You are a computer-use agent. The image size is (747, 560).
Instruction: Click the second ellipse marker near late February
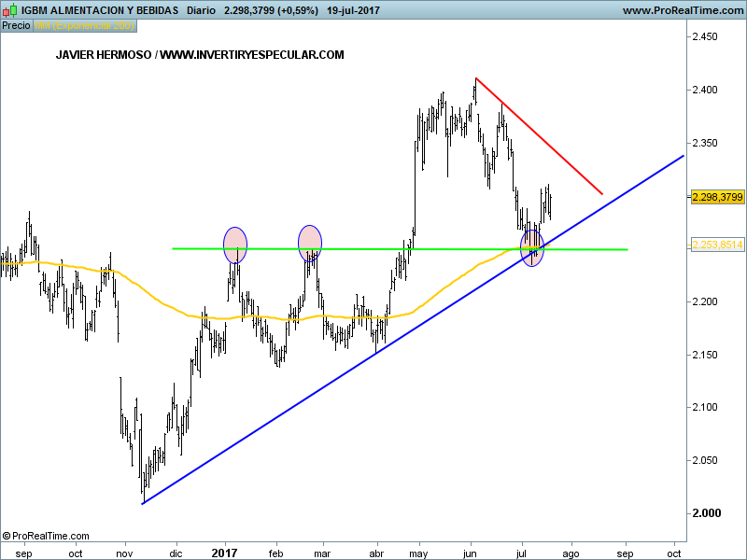310,243
